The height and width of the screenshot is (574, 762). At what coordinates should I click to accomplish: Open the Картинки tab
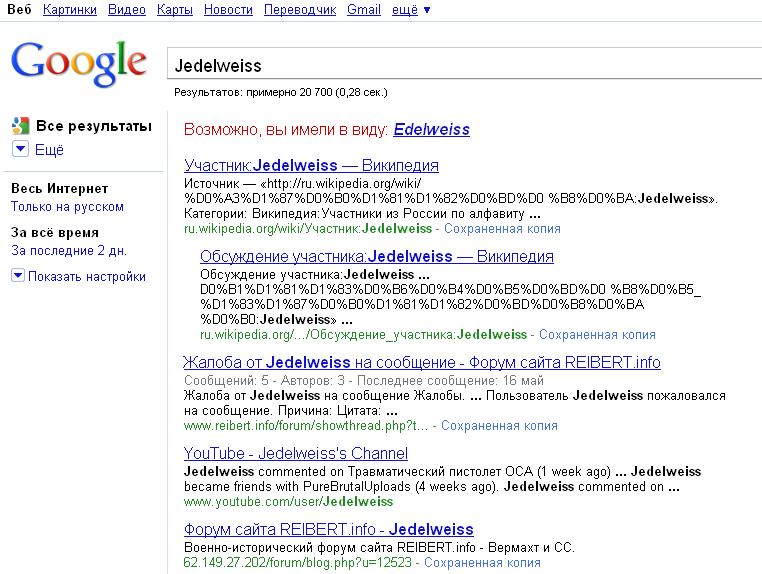[x=70, y=10]
